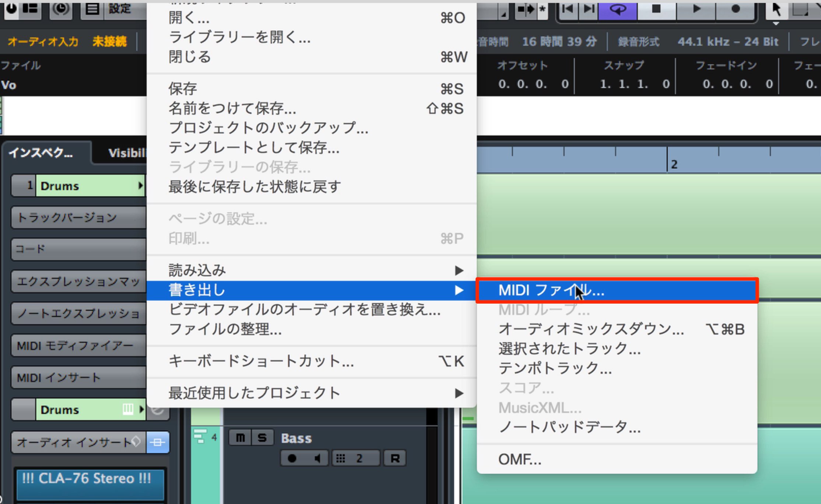Switch to the Visibility tab
This screenshot has width=821, height=504.
click(x=127, y=153)
